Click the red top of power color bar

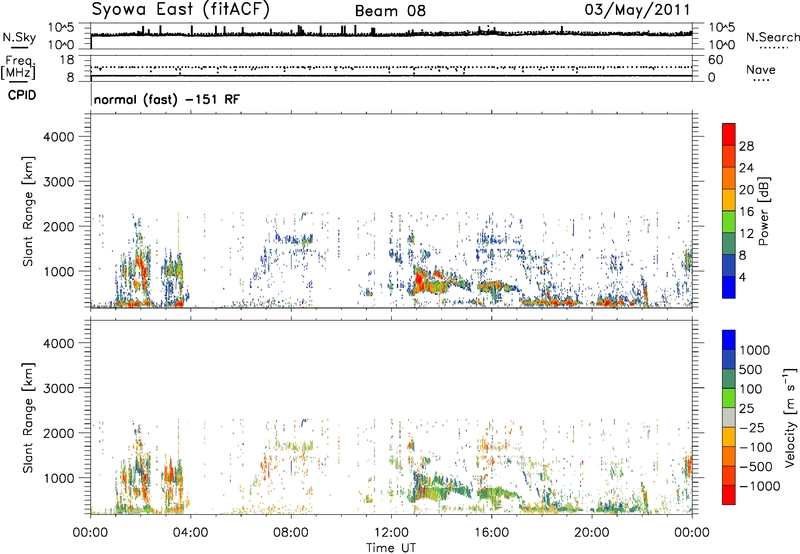pyautogui.click(x=729, y=134)
